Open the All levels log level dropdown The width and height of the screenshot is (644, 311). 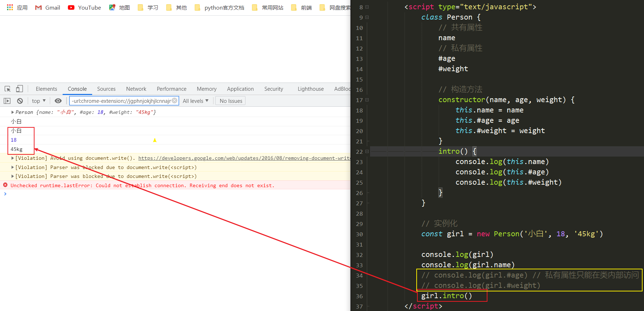click(x=196, y=101)
